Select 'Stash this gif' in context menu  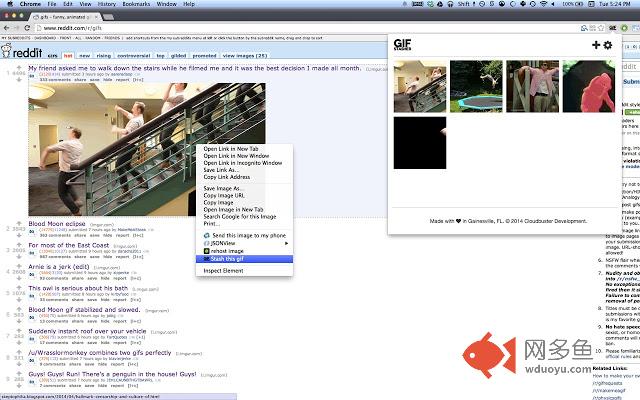point(244,259)
